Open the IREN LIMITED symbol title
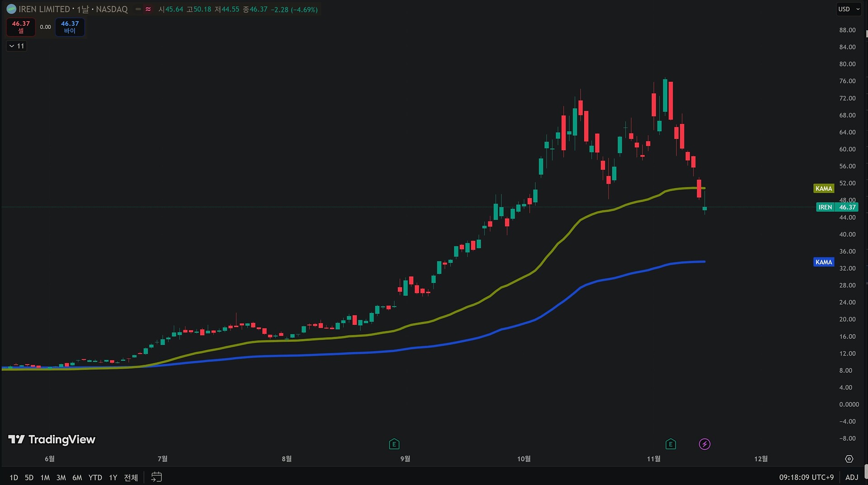 (x=73, y=9)
